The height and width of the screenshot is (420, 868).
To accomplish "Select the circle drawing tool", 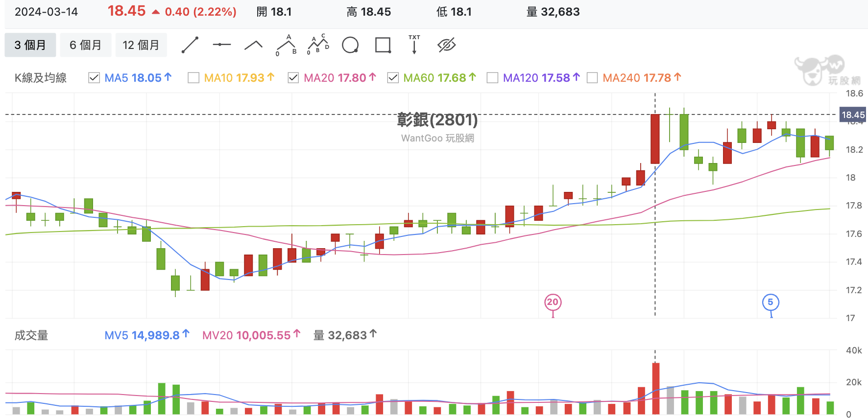I will click(x=350, y=45).
